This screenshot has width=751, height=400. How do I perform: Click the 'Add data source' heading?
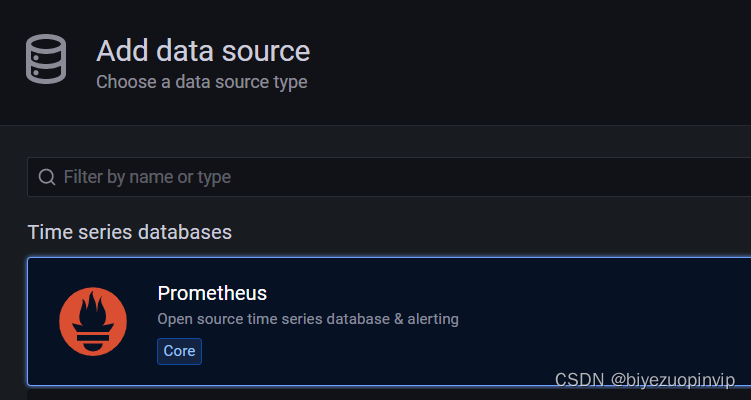[203, 50]
